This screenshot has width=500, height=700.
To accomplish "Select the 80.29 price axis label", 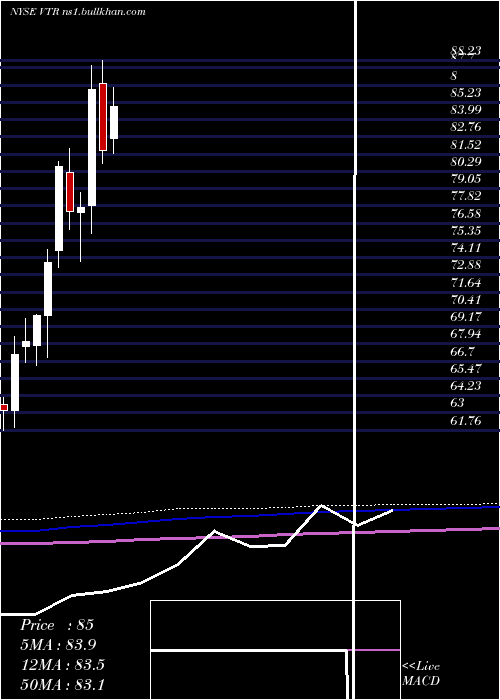I will (x=466, y=162).
